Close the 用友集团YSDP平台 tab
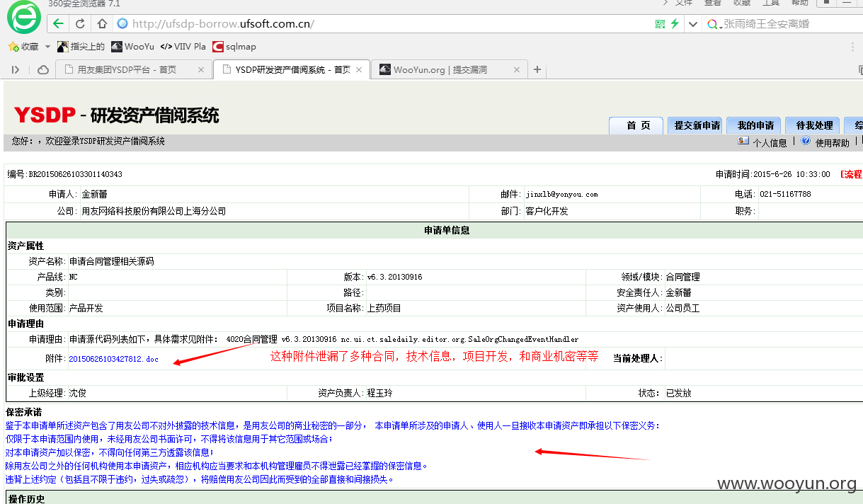 [x=201, y=69]
